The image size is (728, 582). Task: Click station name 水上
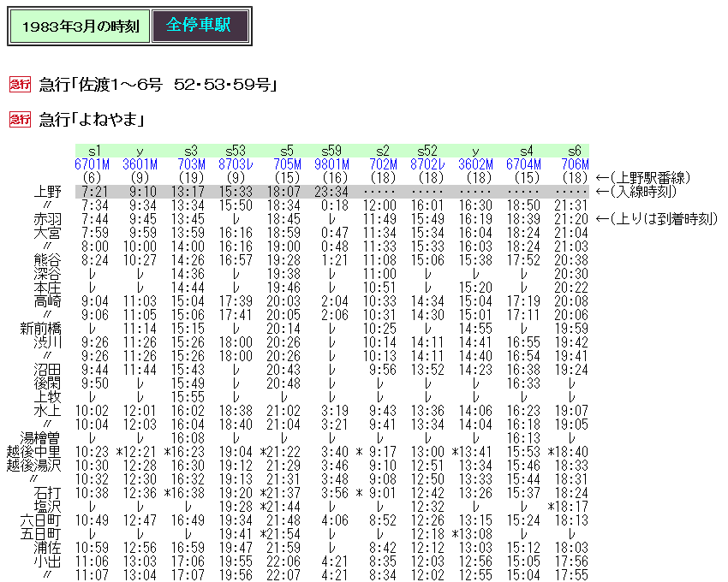tap(47, 411)
